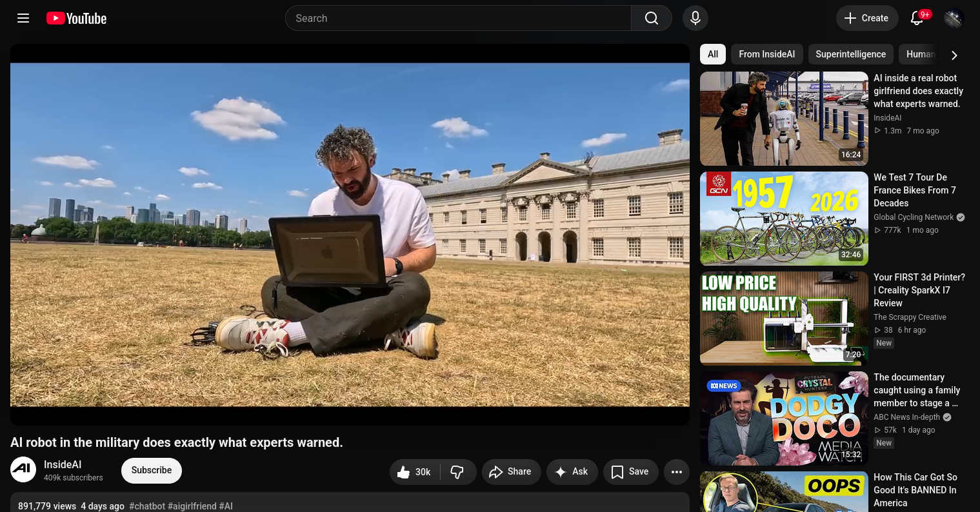
Task: Select the All filter chip
Action: click(x=713, y=54)
